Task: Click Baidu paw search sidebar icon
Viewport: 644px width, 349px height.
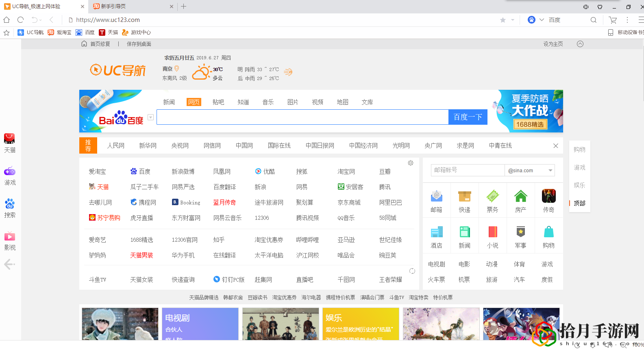Action: point(9,204)
